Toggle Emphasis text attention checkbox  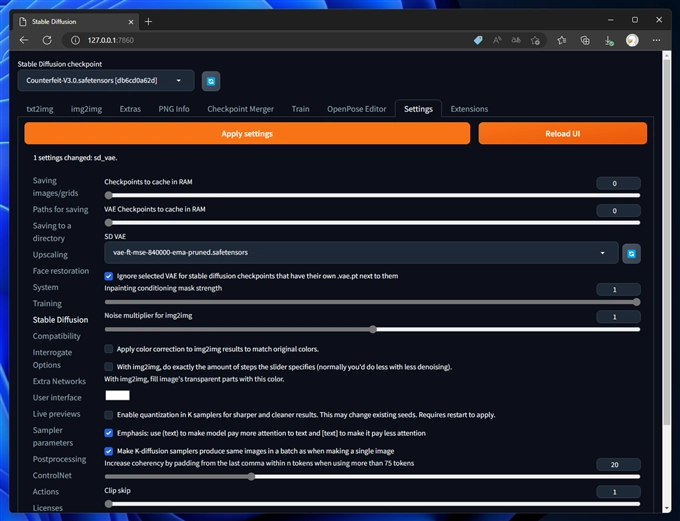109,433
